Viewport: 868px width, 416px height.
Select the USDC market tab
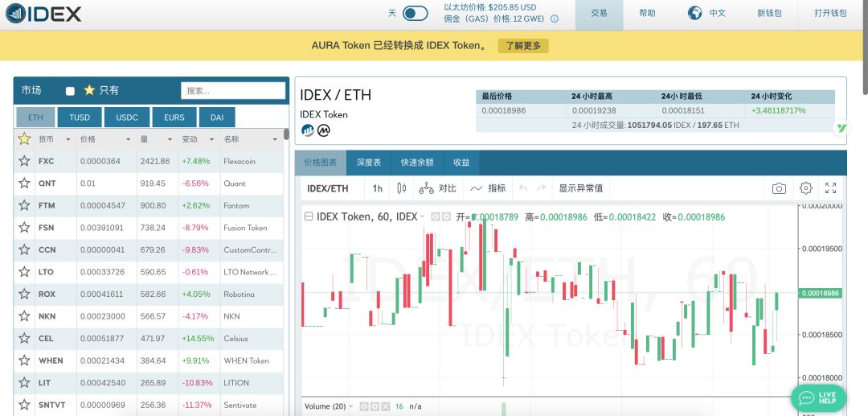[x=127, y=117]
